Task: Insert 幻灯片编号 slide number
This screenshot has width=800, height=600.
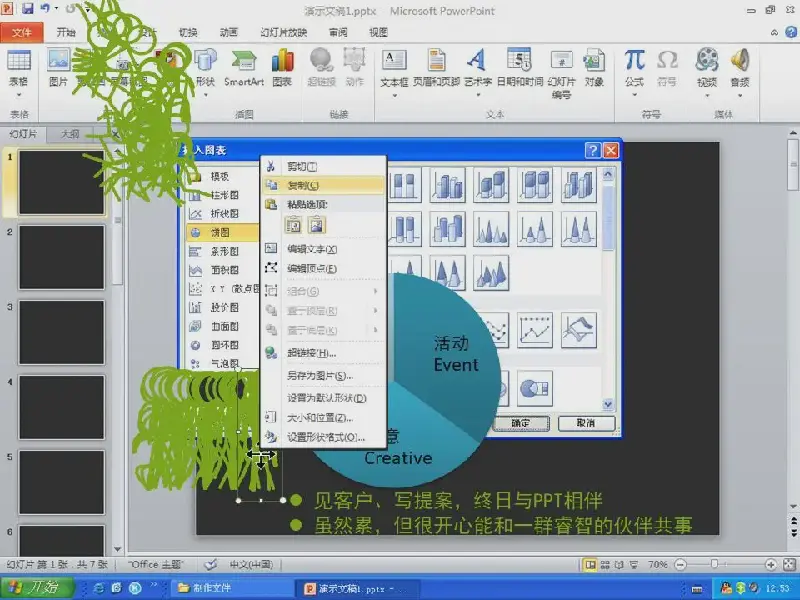Action: [x=561, y=73]
